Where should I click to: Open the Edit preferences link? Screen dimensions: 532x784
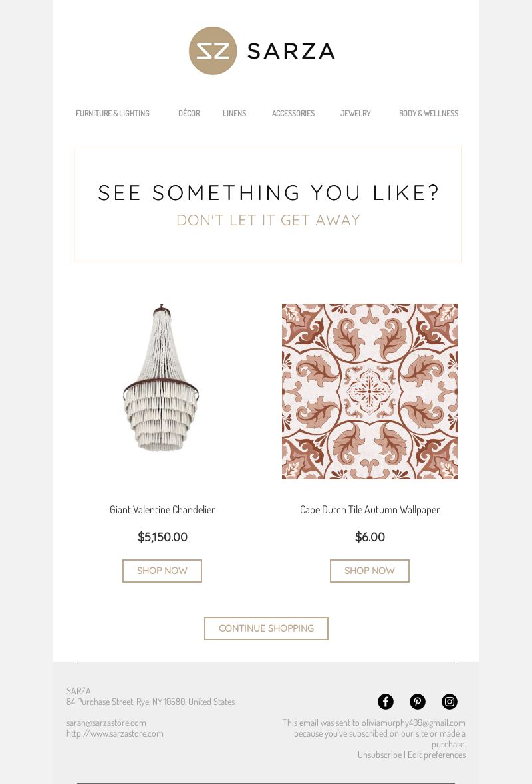436,755
